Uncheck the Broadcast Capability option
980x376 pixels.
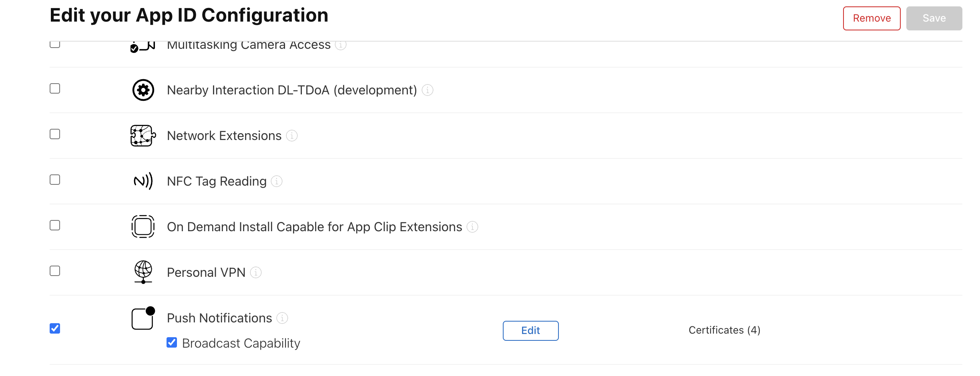(x=172, y=342)
